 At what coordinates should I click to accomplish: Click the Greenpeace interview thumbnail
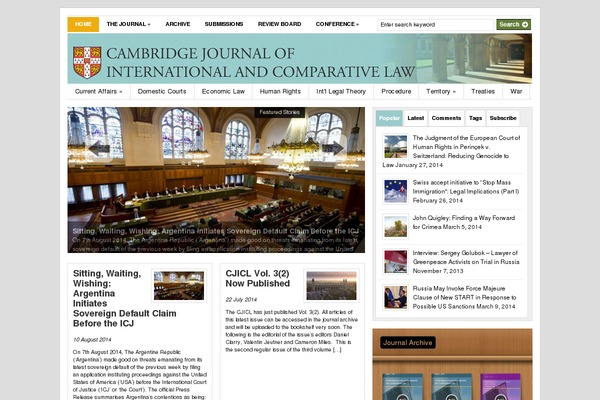[395, 262]
